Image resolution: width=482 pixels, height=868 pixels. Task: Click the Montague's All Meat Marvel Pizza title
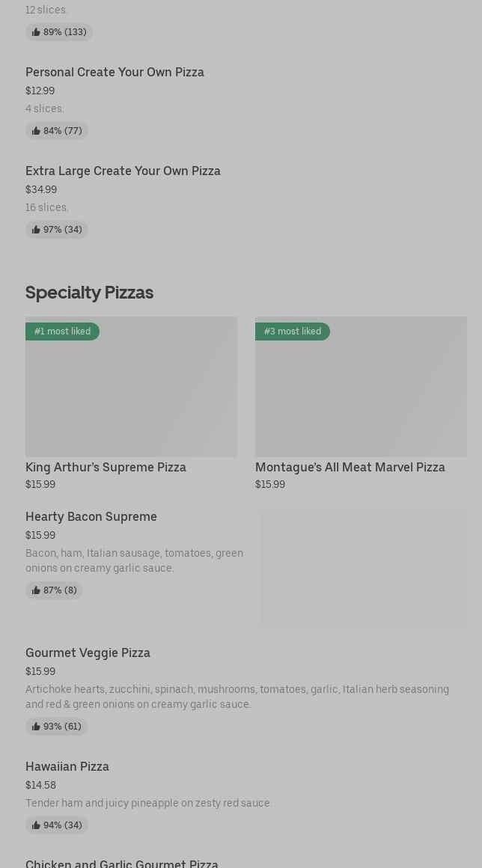350,468
